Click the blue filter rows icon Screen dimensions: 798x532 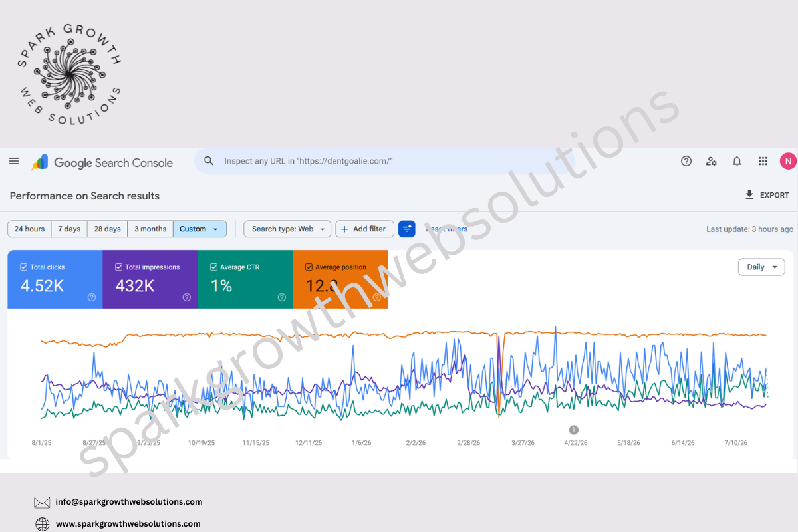407,229
